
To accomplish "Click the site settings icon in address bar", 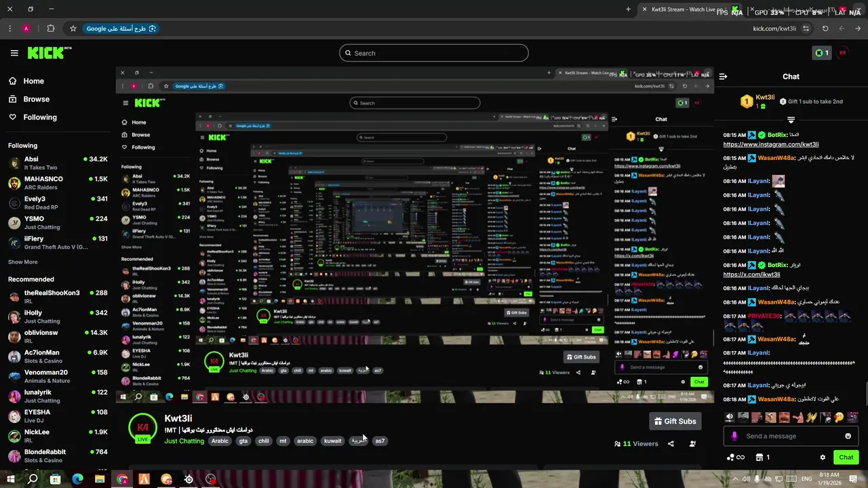I will (x=806, y=28).
